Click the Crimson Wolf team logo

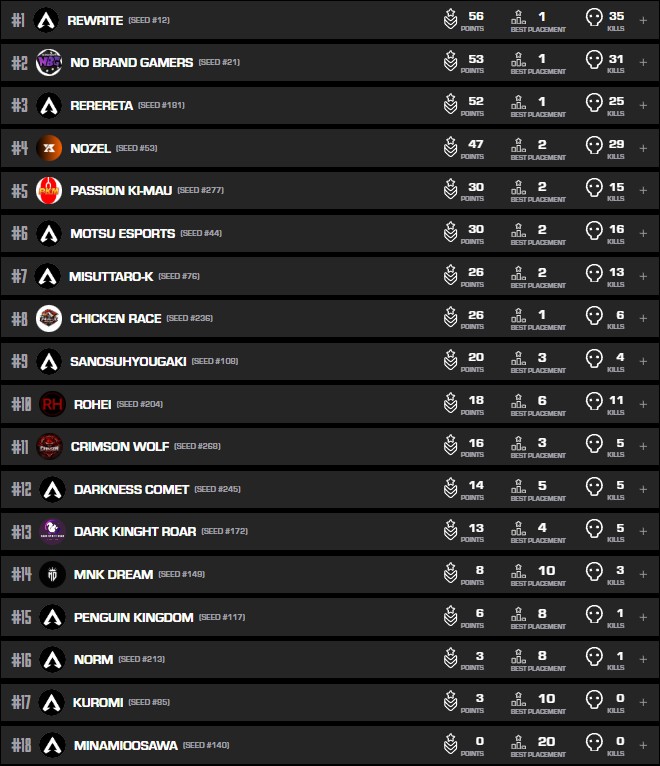click(x=49, y=447)
